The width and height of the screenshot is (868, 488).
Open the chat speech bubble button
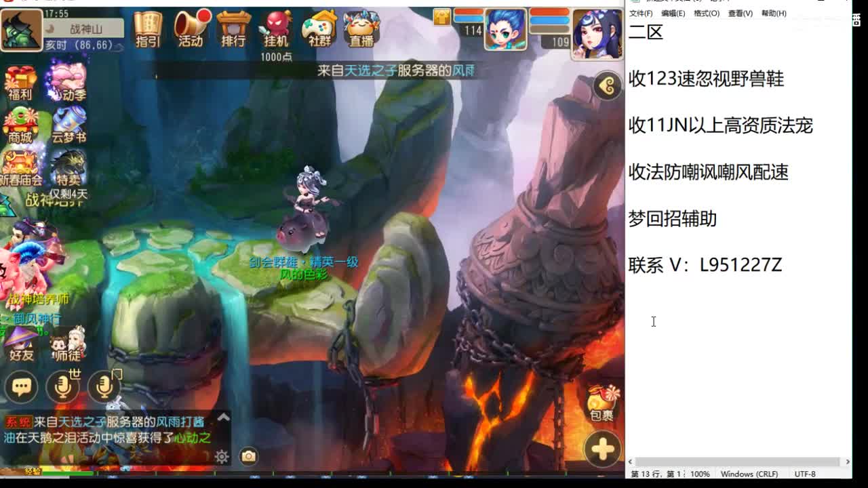pos(21,387)
